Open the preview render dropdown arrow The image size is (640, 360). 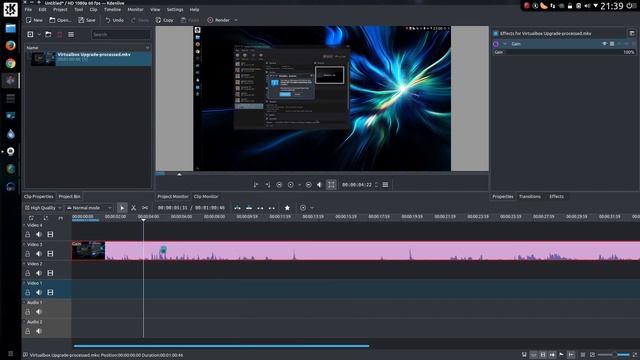pos(312,208)
